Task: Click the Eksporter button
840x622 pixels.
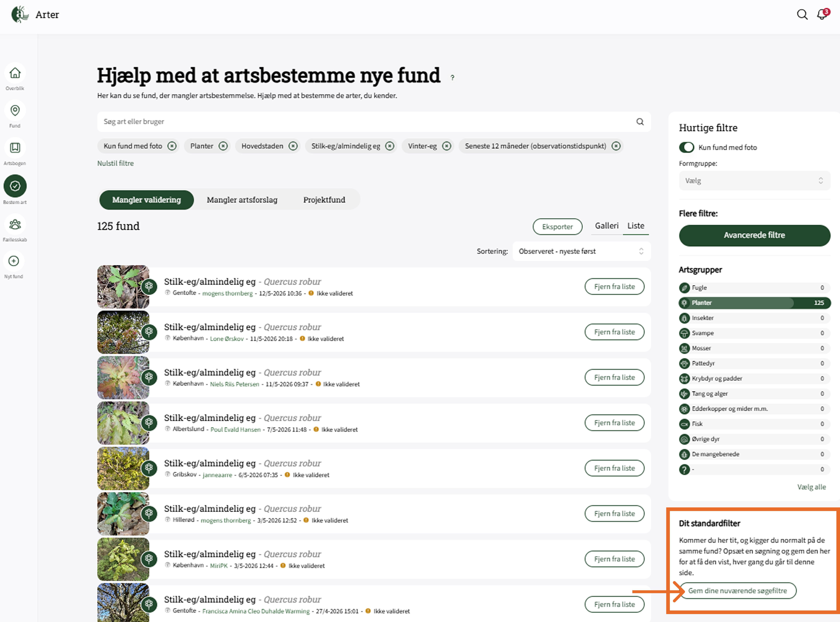Action: (558, 227)
